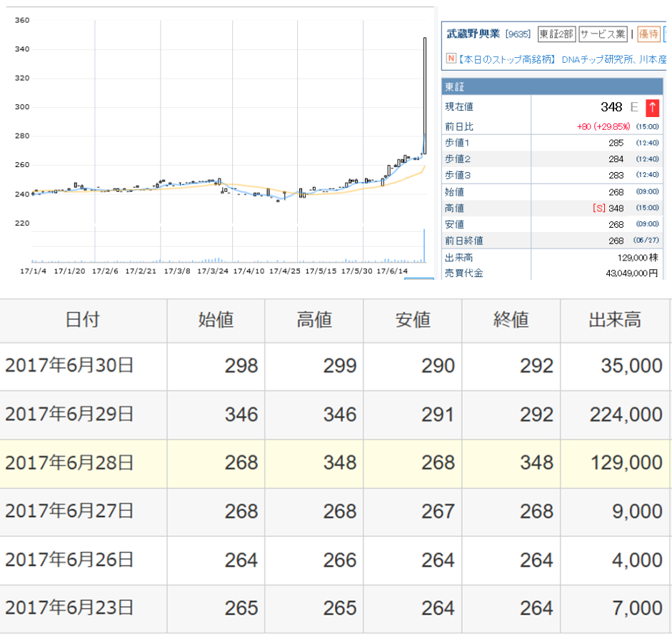Click the chart's blue scroll handle
Screen dimensions: 672x636
tap(418, 278)
